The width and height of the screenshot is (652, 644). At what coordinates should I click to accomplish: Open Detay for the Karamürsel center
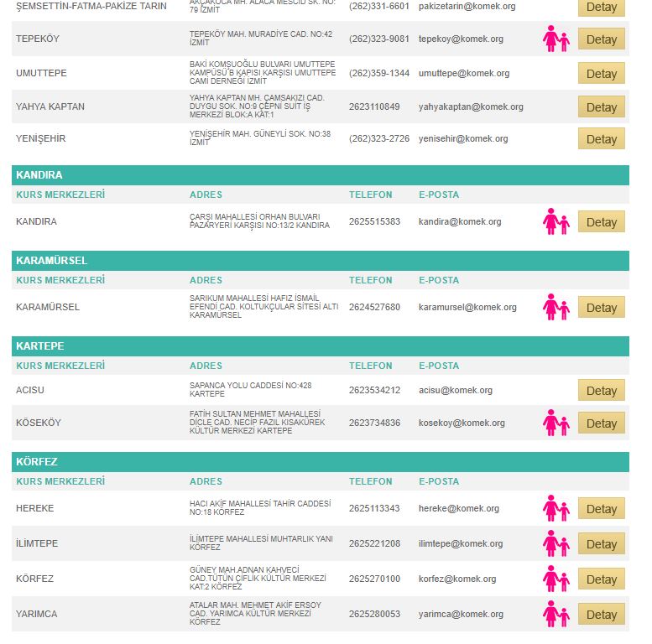click(601, 308)
